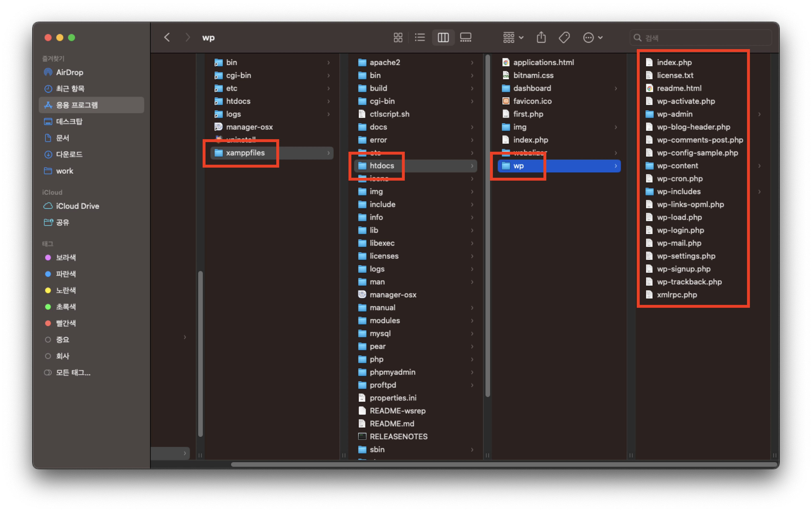Open the phpmyadmin folder
The height and width of the screenshot is (512, 812).
tap(392, 372)
